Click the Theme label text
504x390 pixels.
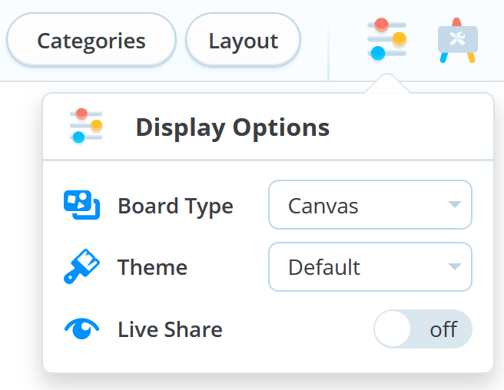(x=153, y=267)
